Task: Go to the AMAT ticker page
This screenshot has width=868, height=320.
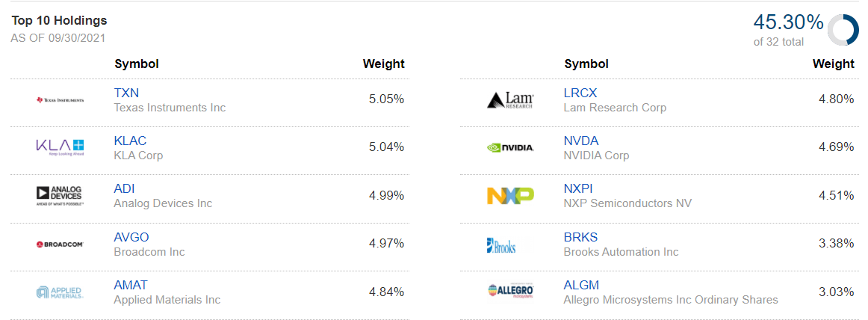Action: [131, 285]
